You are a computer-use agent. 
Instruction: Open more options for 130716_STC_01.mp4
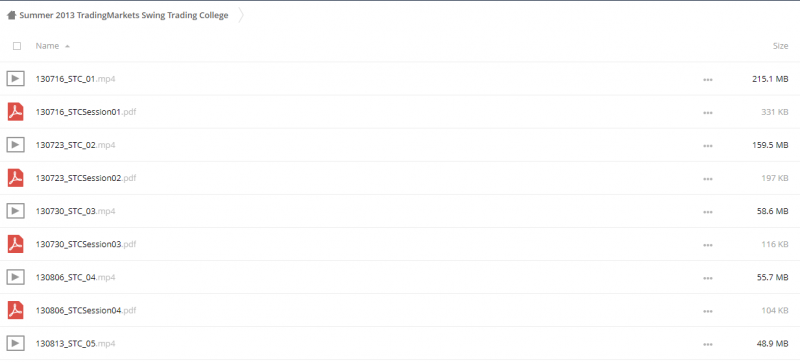tap(708, 80)
